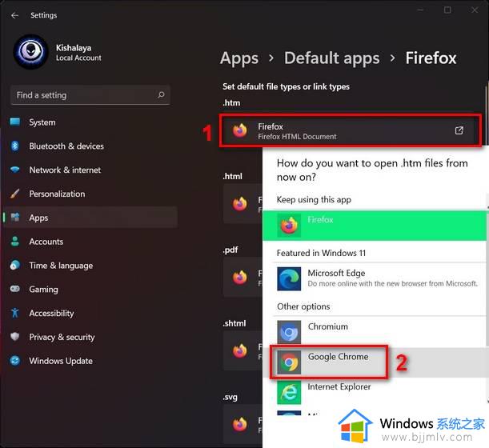
Task: Select Chromium from Other options
Action: point(375,332)
